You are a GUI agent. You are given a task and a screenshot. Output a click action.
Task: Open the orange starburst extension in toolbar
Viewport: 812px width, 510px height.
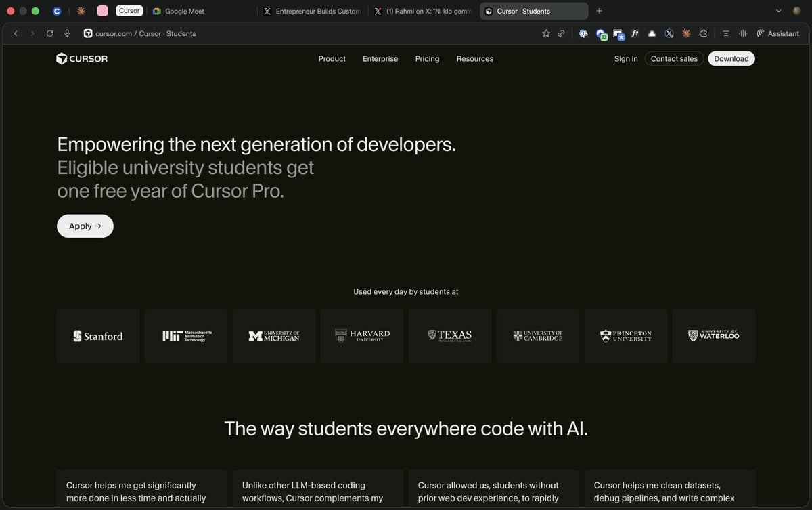pos(686,33)
